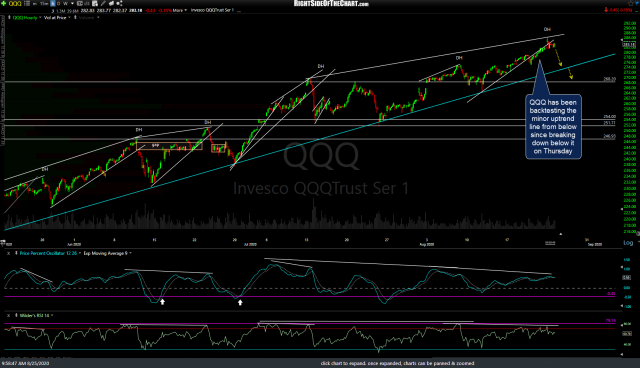Click the 'click chart to expand' caption
640x368 pixels.
(x=397, y=363)
